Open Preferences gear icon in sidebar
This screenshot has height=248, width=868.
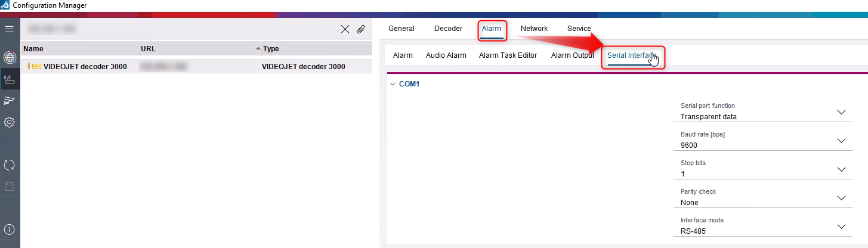tap(9, 122)
